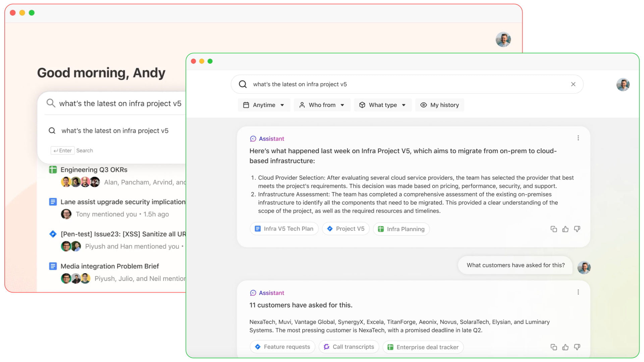This screenshot has width=644, height=362.
Task: Toggle search visibility icon in search bar
Action: (573, 84)
